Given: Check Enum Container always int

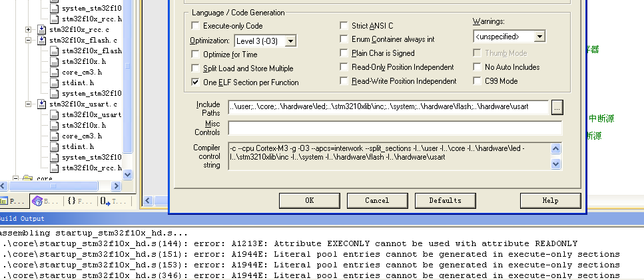Looking at the screenshot, I should click(344, 39).
